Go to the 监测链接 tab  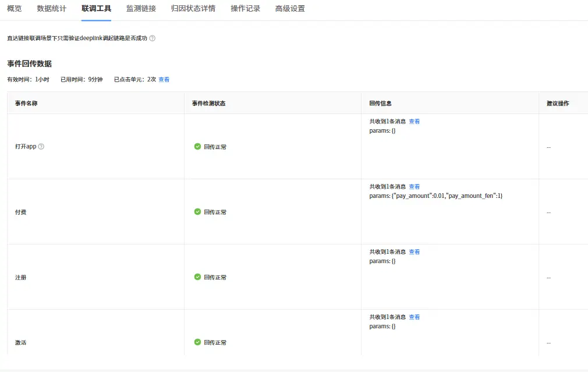click(x=141, y=9)
